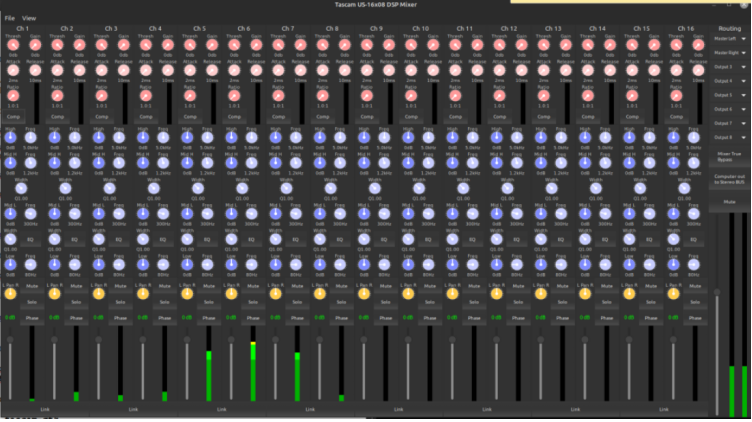Open the Output 5 routing dropdown
The width and height of the screenshot is (752, 422).
[x=729, y=95]
